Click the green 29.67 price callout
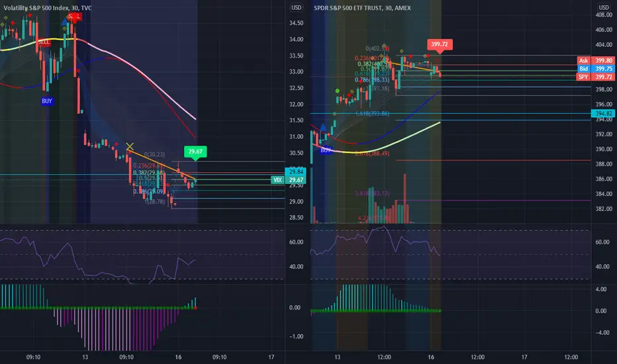617x364 pixels. [x=195, y=152]
